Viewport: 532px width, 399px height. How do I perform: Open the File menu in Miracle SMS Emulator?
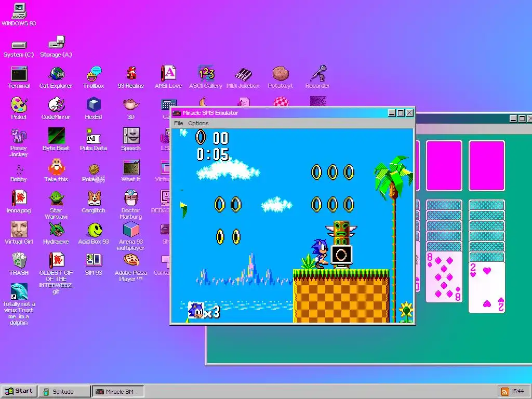pyautogui.click(x=179, y=123)
